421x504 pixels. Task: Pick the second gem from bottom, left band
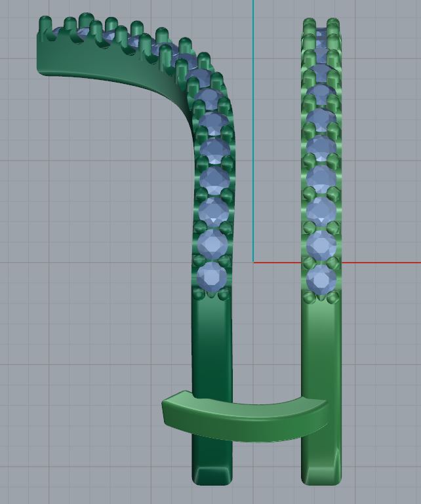[x=211, y=244]
